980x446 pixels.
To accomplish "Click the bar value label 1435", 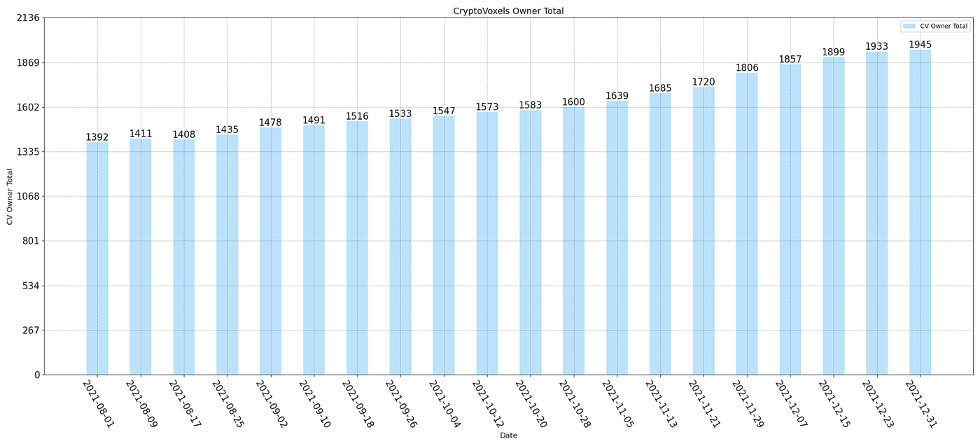I will point(227,130).
